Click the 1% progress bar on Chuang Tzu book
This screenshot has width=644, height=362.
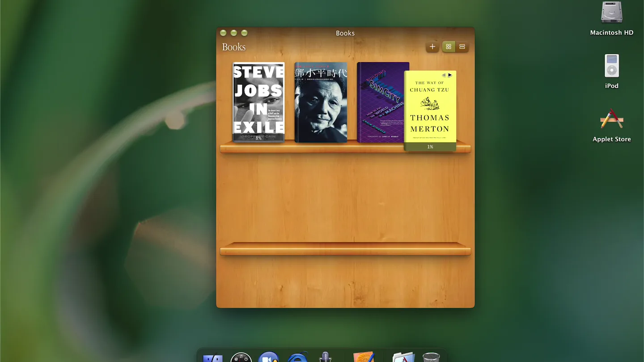[x=430, y=147]
